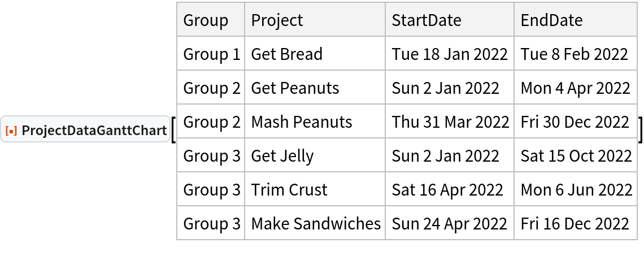Click the ProjectDataGanttChart function name
This screenshot has height=260, width=644.
tap(91, 131)
